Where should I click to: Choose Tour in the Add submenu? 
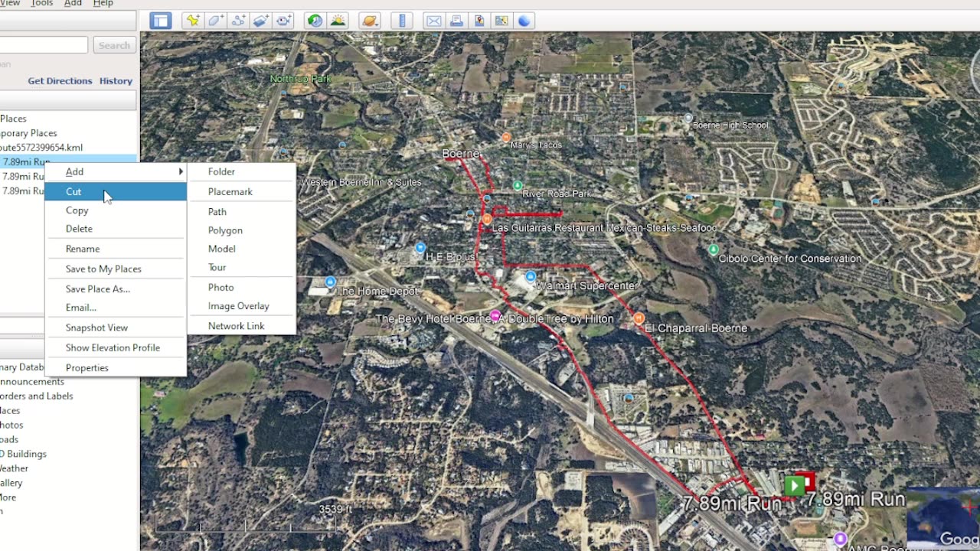click(x=242, y=267)
